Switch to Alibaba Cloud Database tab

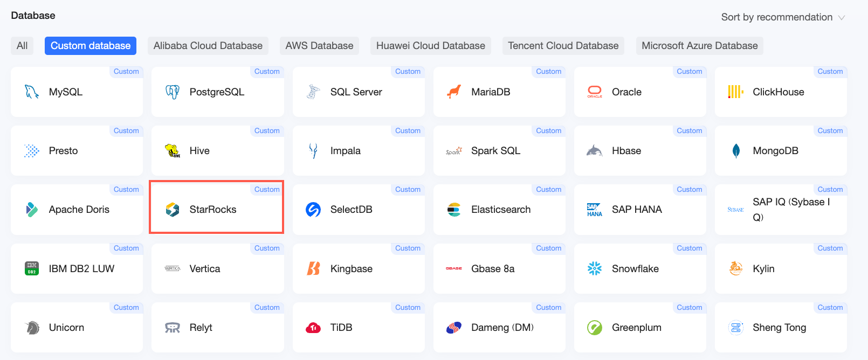coord(208,46)
